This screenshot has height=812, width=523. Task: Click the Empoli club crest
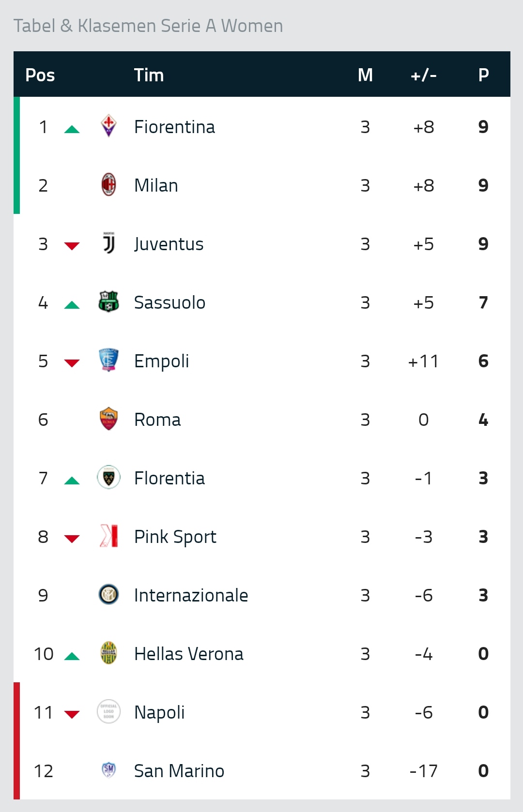click(108, 360)
